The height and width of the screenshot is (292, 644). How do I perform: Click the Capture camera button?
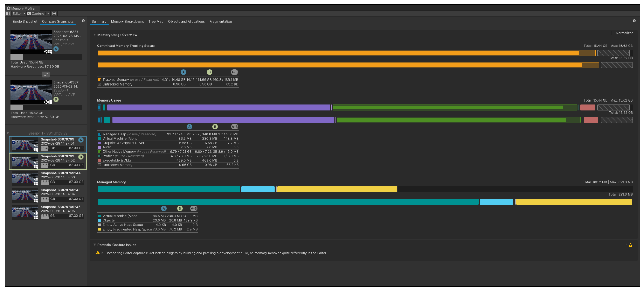(36, 13)
